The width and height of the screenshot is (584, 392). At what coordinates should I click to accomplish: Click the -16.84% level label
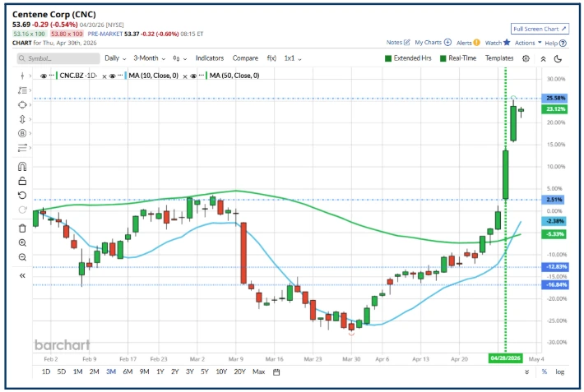[x=556, y=285]
